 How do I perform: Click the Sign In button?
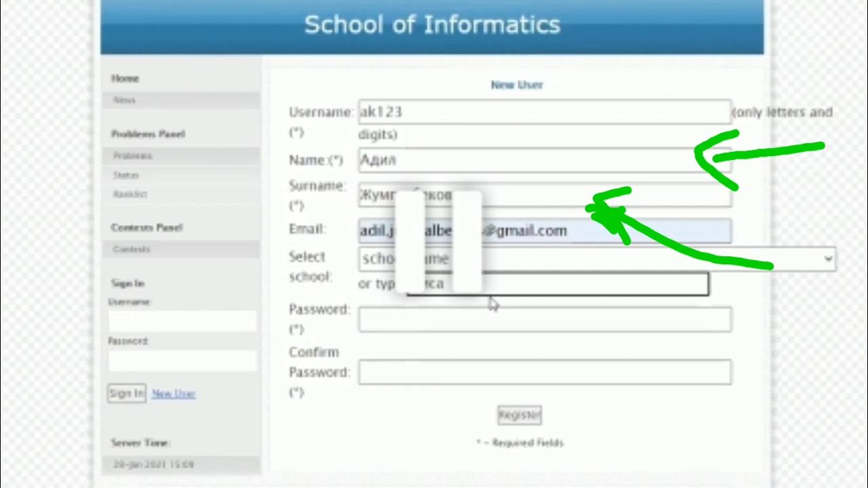(x=127, y=393)
